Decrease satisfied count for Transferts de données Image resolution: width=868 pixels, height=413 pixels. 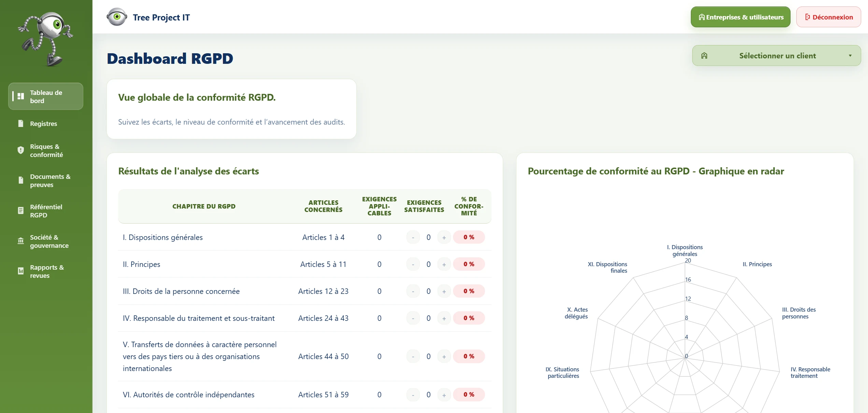(x=413, y=356)
